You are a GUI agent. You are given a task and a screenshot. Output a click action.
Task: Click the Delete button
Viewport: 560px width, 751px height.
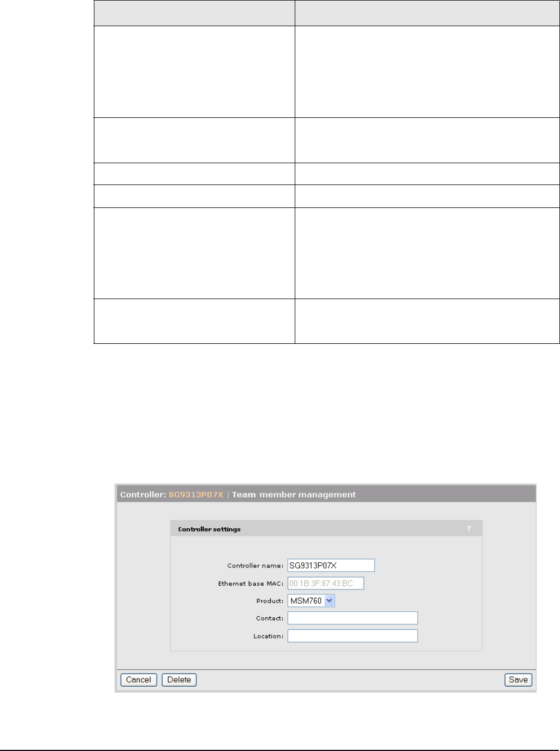tap(179, 680)
